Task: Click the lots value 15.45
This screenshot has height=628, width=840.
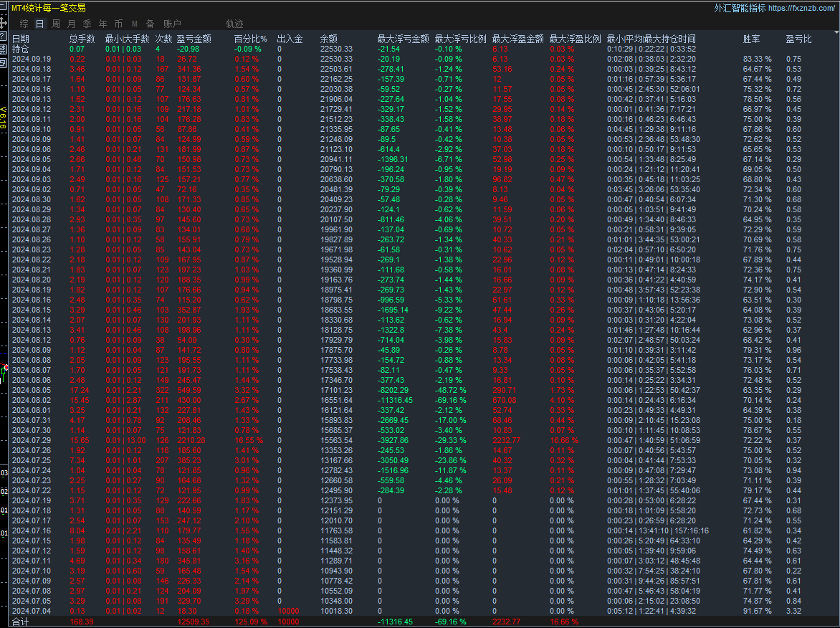Action: (x=80, y=400)
